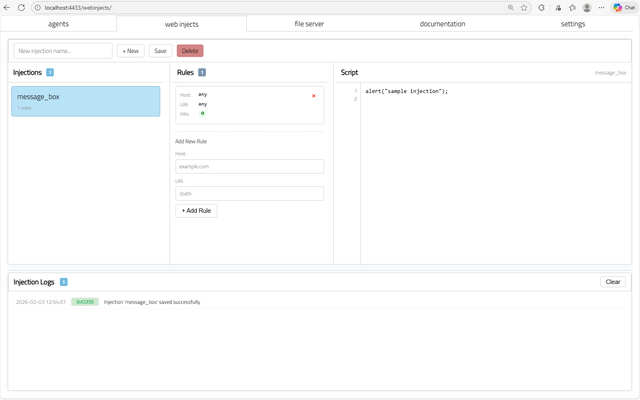Bookmark this page with the star
The width and height of the screenshot is (640, 400).
point(524,8)
